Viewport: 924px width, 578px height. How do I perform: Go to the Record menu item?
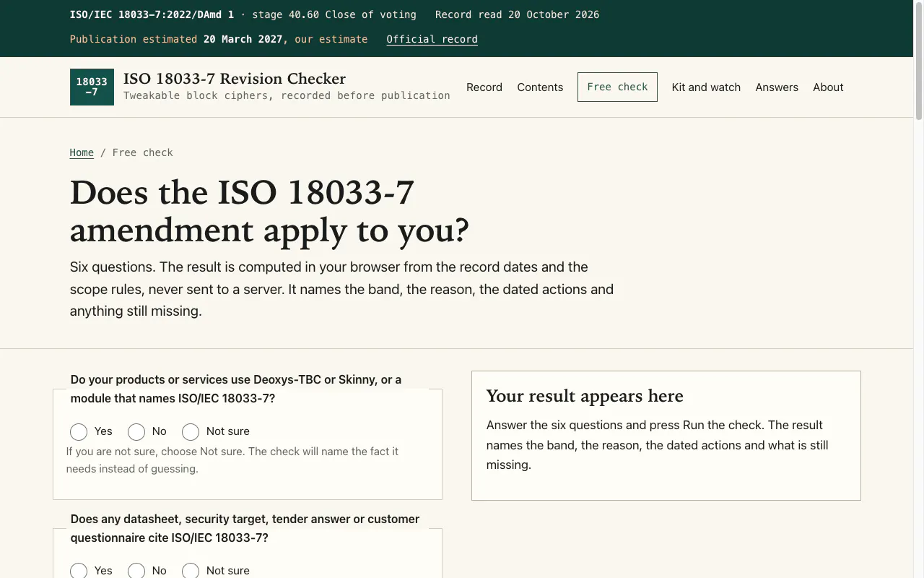(x=484, y=87)
